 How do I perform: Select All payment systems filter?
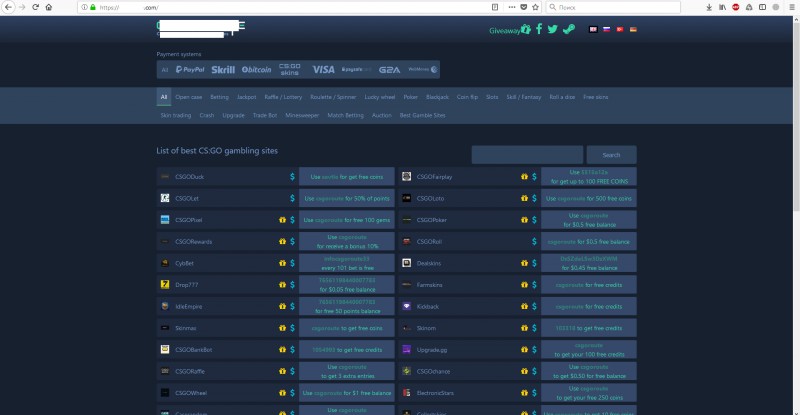pyautogui.click(x=165, y=69)
